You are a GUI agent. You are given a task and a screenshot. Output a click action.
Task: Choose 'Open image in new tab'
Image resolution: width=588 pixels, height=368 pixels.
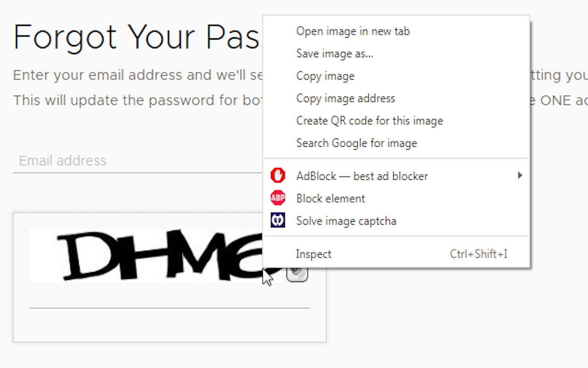coord(353,31)
